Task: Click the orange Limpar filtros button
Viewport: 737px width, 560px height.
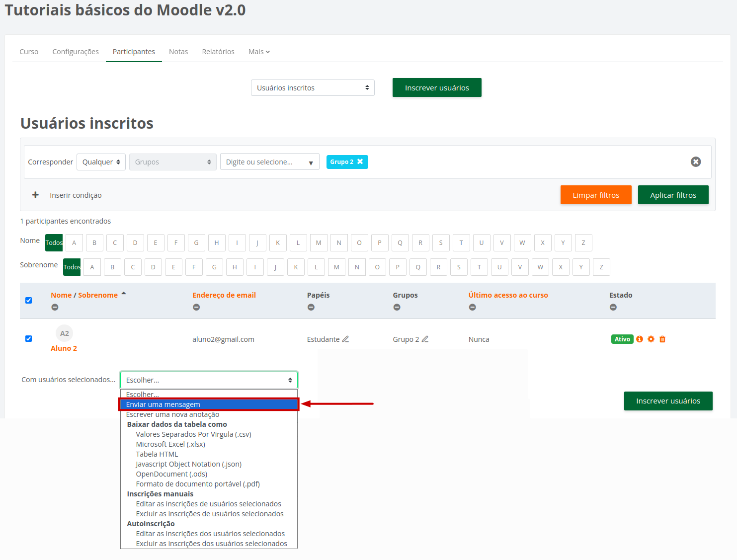Action: pos(596,195)
